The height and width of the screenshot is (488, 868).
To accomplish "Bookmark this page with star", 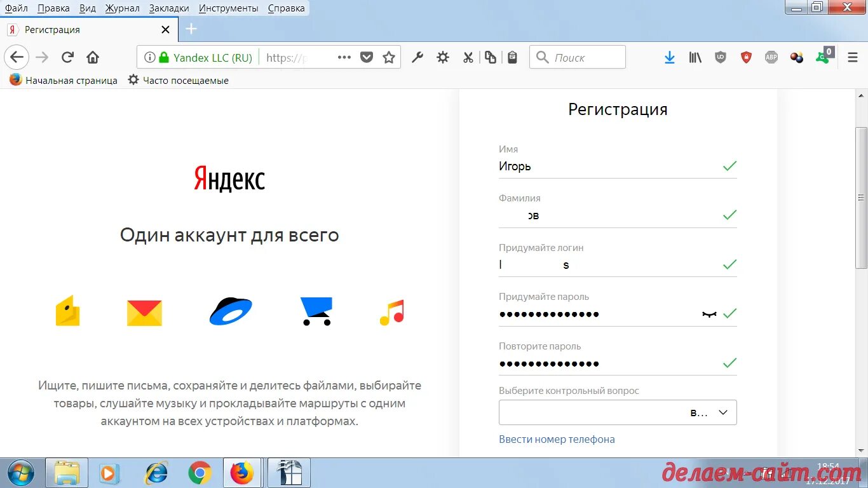I will [389, 57].
